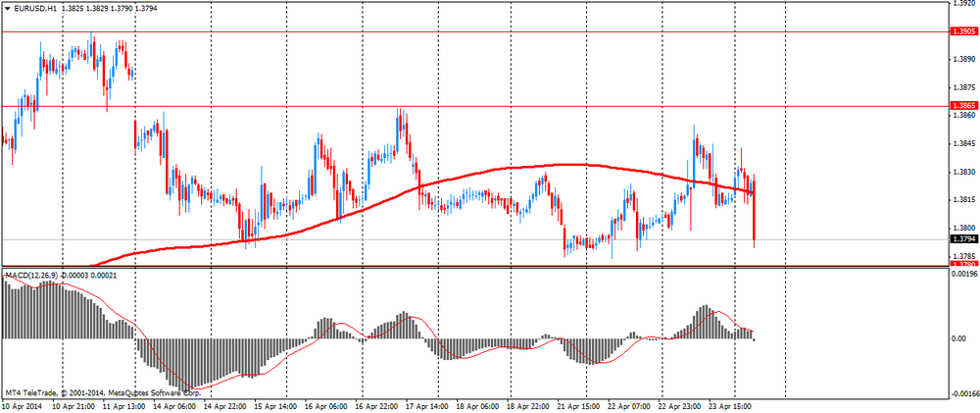Click the 17 Apr 14:00 time label

tap(428, 405)
